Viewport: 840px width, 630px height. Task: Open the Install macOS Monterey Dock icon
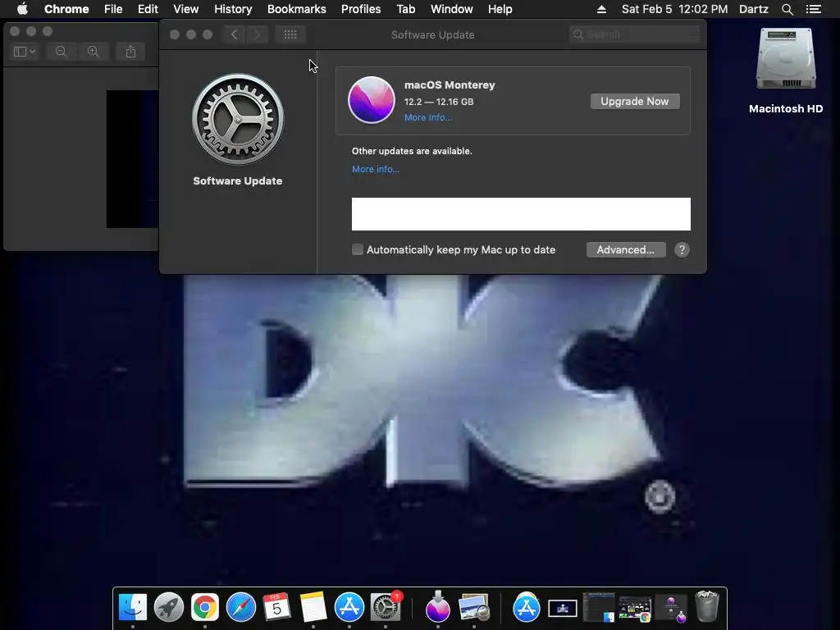438,608
